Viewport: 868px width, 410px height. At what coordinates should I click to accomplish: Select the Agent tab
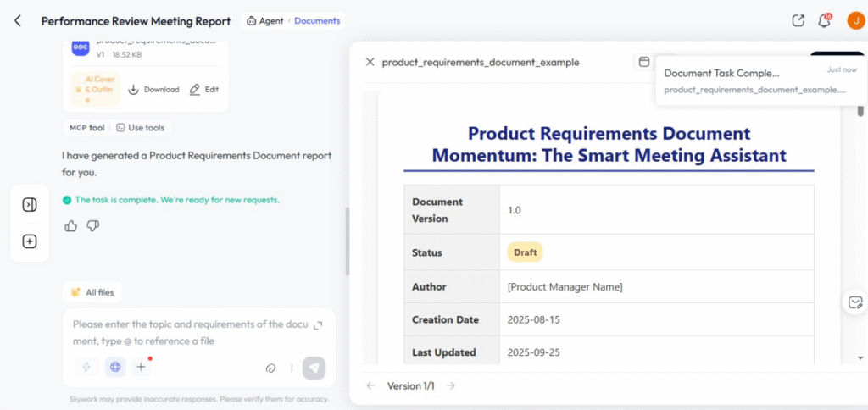point(265,21)
